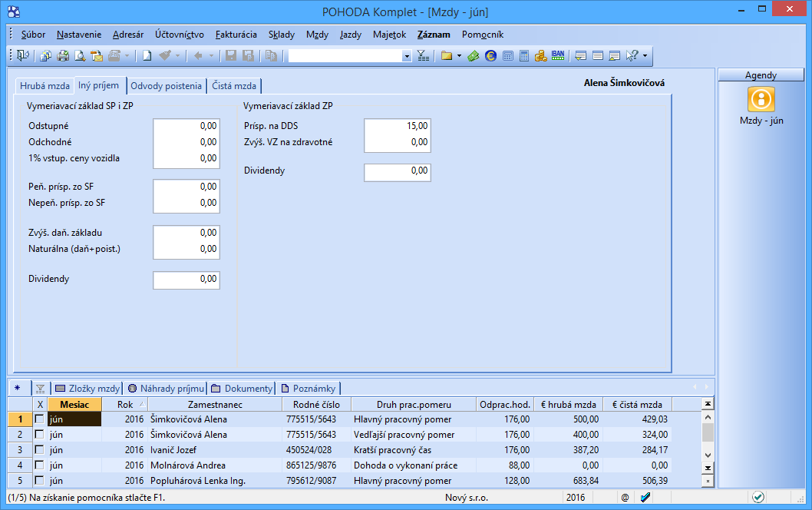Expand the help cursor dropdown arrow
The height and width of the screenshot is (510, 812).
[x=645, y=56]
